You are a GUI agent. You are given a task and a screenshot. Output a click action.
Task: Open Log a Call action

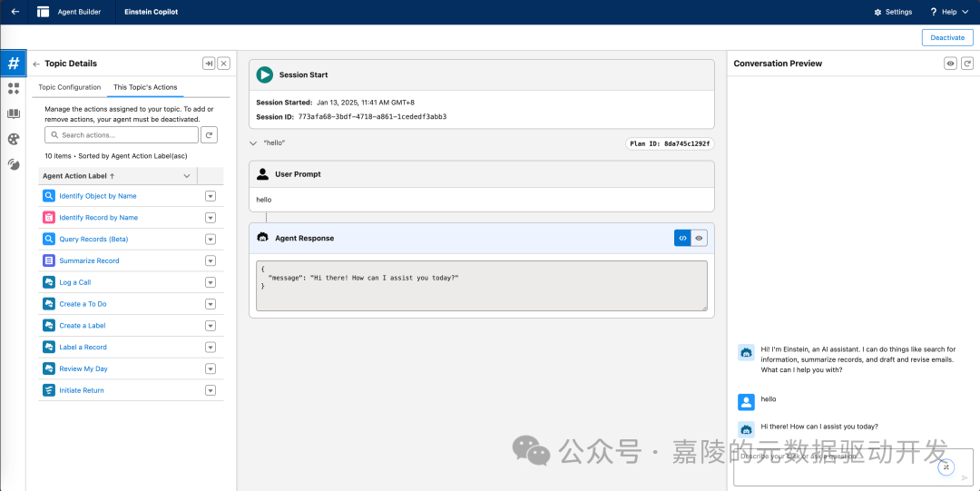pos(75,283)
